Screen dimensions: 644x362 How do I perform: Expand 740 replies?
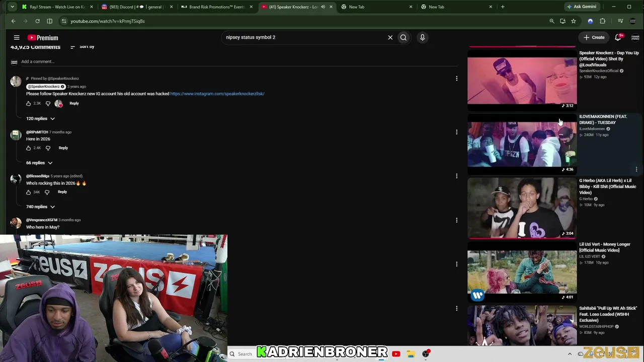(x=40, y=207)
